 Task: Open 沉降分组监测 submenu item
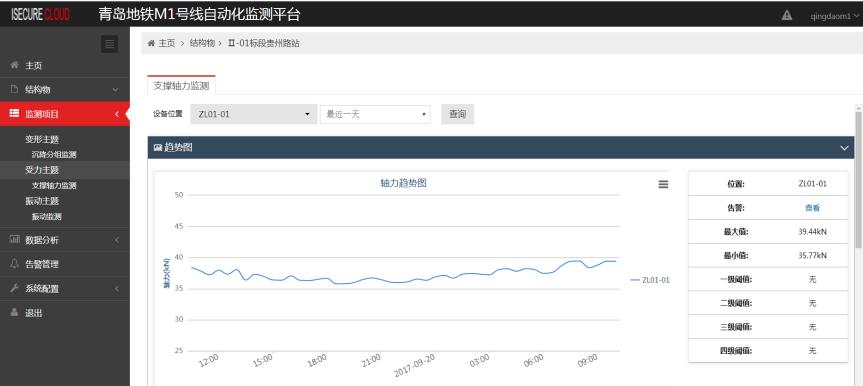[x=54, y=155]
